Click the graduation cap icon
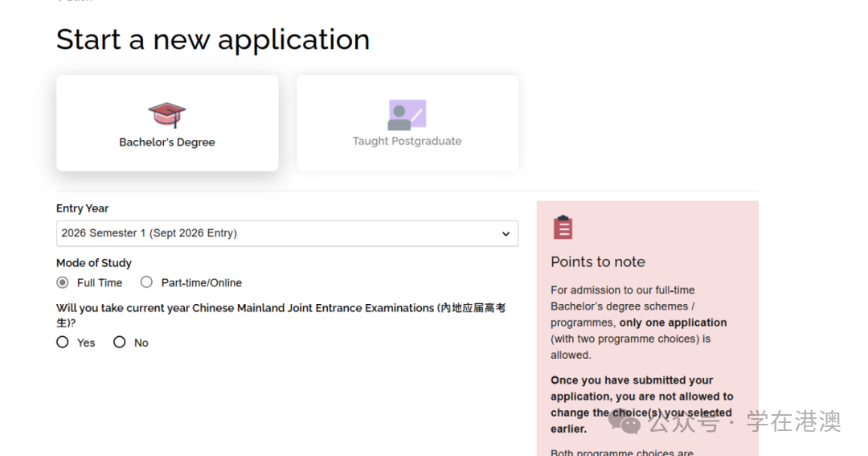868x456 pixels. [166, 115]
